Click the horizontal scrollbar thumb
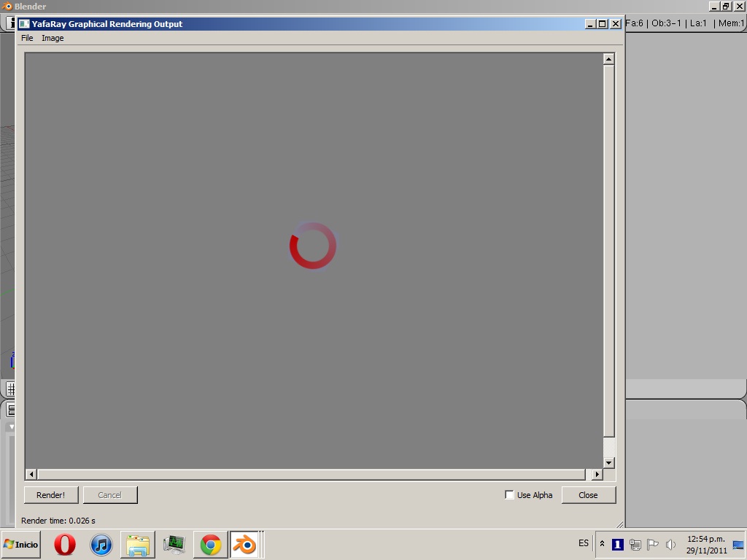 coord(311,474)
